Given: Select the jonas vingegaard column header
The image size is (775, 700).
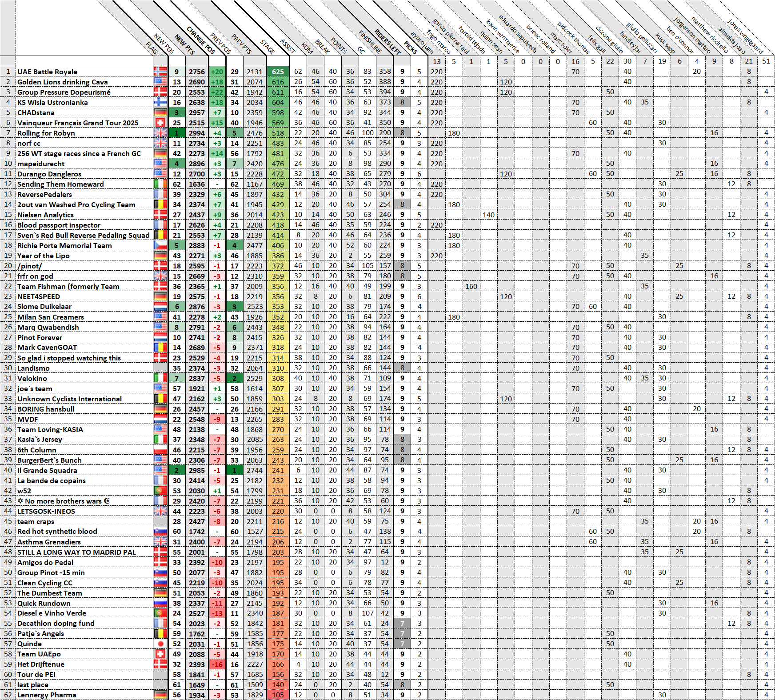Looking at the screenshot, I should 745,36.
